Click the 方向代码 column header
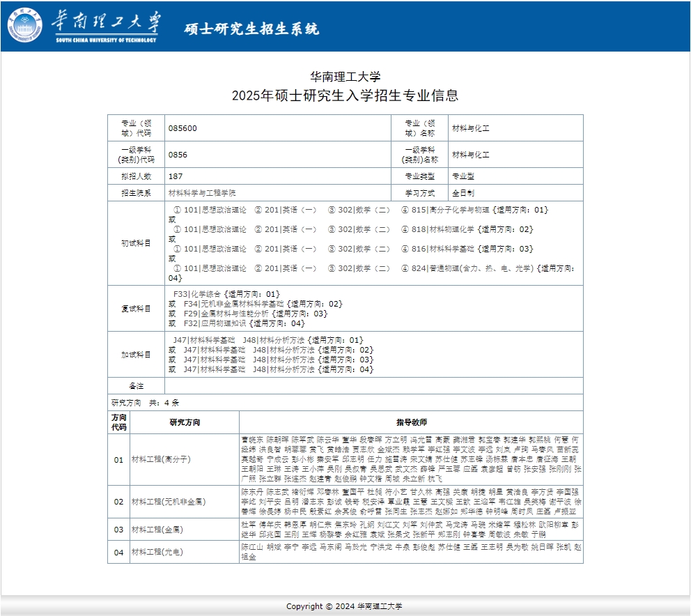This screenshot has height=616, width=691. point(119,422)
